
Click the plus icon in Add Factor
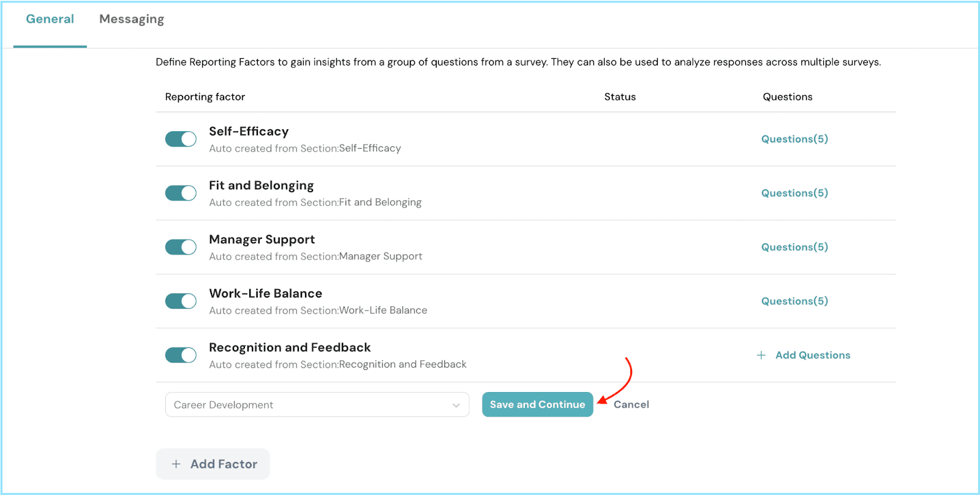tap(176, 464)
